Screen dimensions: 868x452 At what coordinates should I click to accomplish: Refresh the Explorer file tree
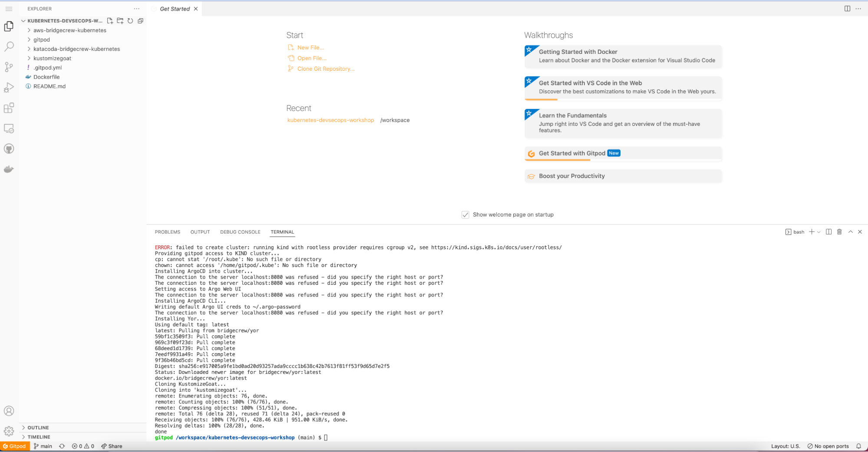click(x=130, y=21)
